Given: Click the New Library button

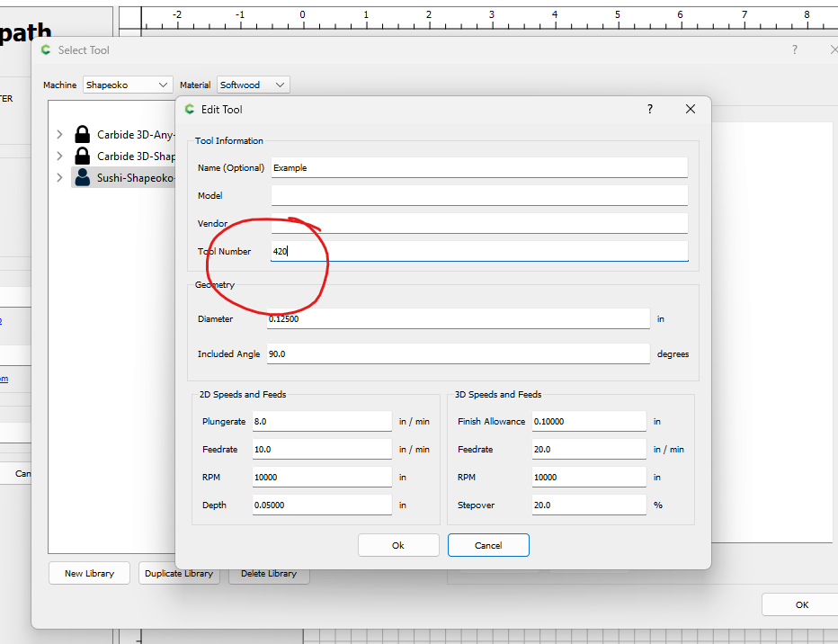Looking at the screenshot, I should pyautogui.click(x=89, y=573).
